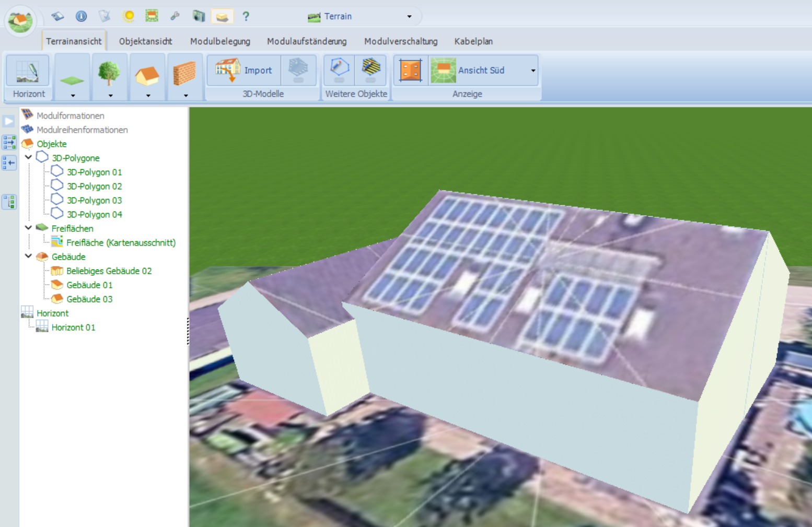Image resolution: width=812 pixels, height=527 pixels.
Task: Click the help question mark icon
Action: [246, 16]
